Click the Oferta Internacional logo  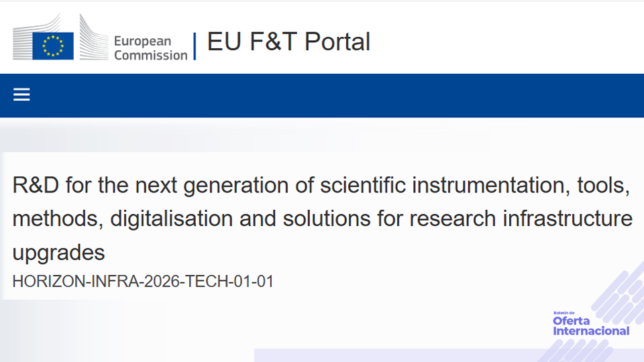coord(591,325)
